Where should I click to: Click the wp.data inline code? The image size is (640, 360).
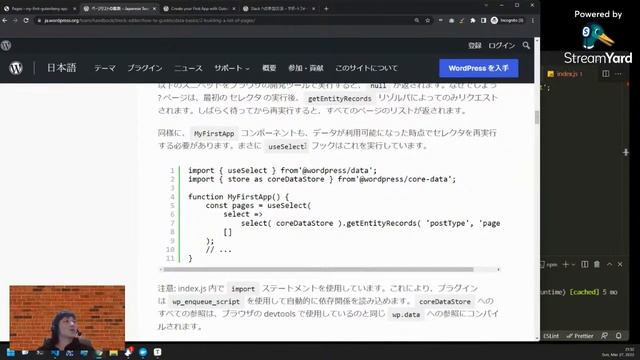(406, 315)
